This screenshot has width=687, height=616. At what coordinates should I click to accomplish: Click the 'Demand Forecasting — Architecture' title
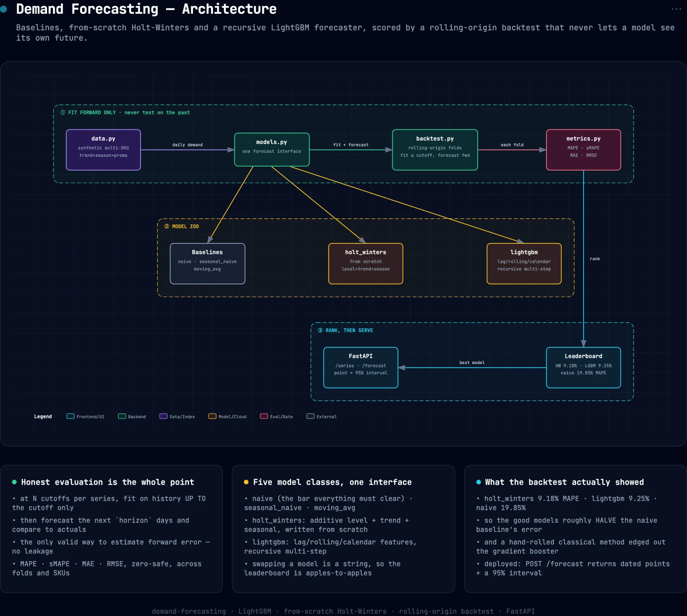point(146,9)
